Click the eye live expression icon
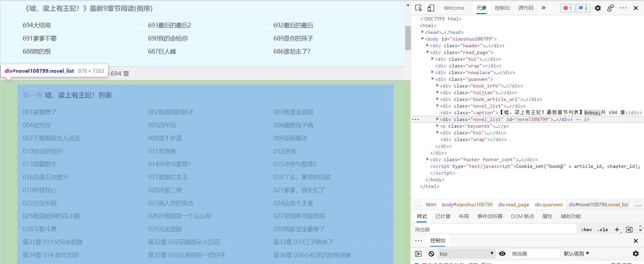 tap(502, 254)
